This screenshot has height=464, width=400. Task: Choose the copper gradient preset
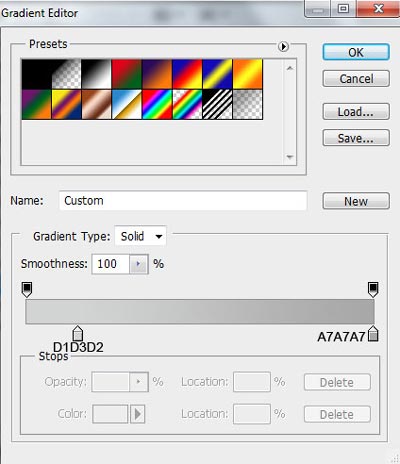97,104
